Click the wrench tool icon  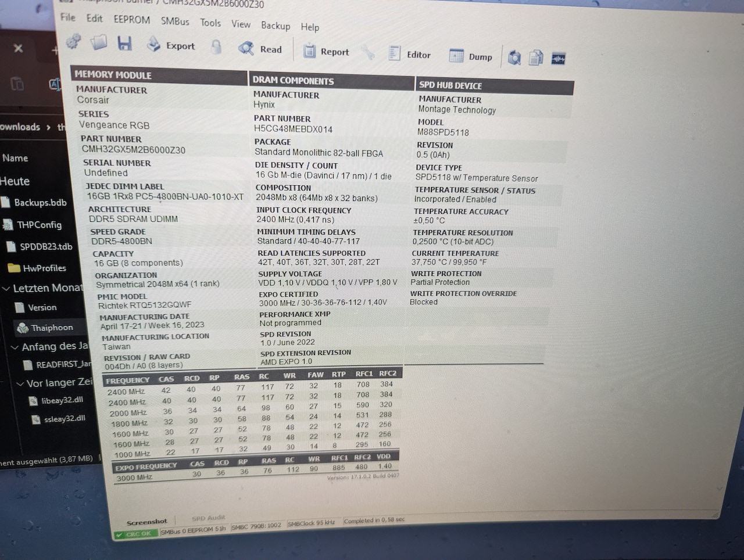[x=367, y=53]
